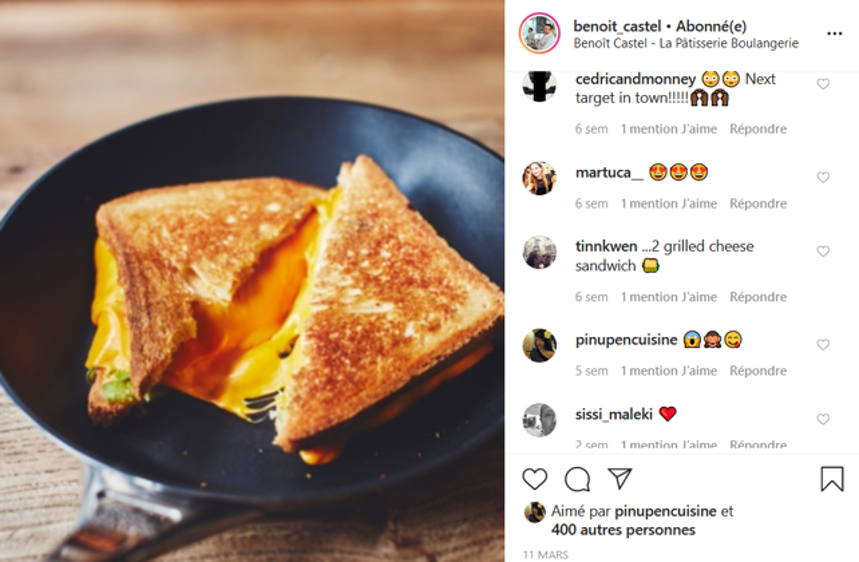
Task: Open the comment speech bubble icon
Action: pyautogui.click(x=577, y=479)
